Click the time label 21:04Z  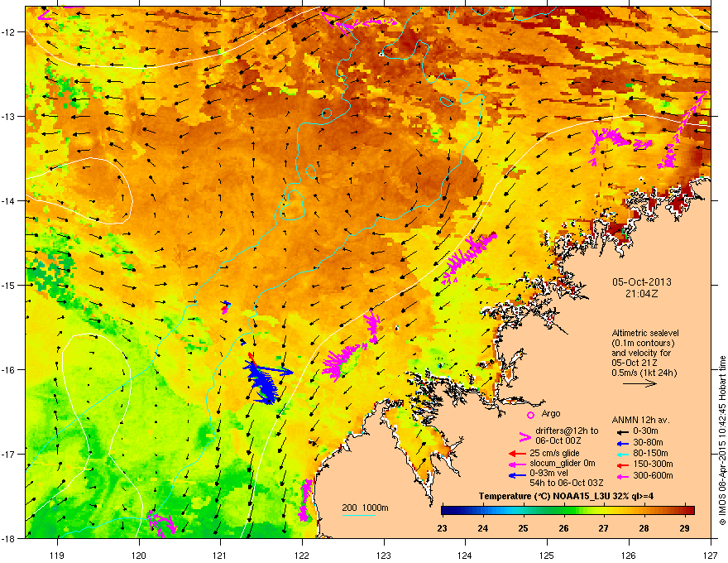coord(642,294)
